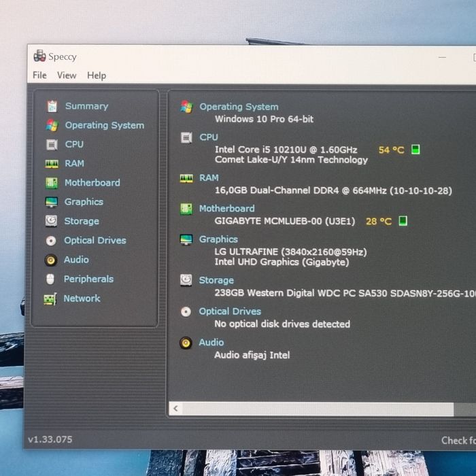This screenshot has height=476, width=476.
Task: Click the green CPU temperature indicator icon
Action: (x=415, y=150)
